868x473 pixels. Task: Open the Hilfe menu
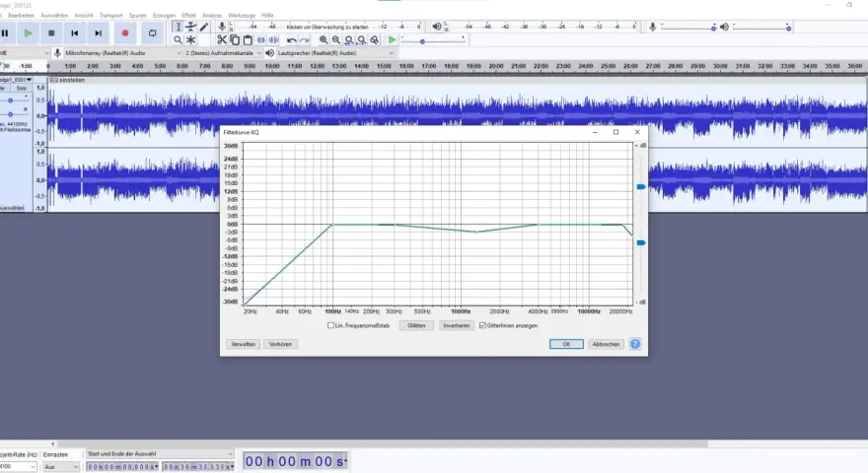(x=267, y=16)
